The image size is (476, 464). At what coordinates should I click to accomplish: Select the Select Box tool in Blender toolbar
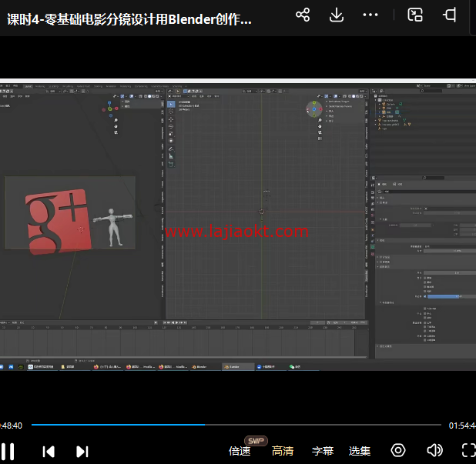click(171, 105)
